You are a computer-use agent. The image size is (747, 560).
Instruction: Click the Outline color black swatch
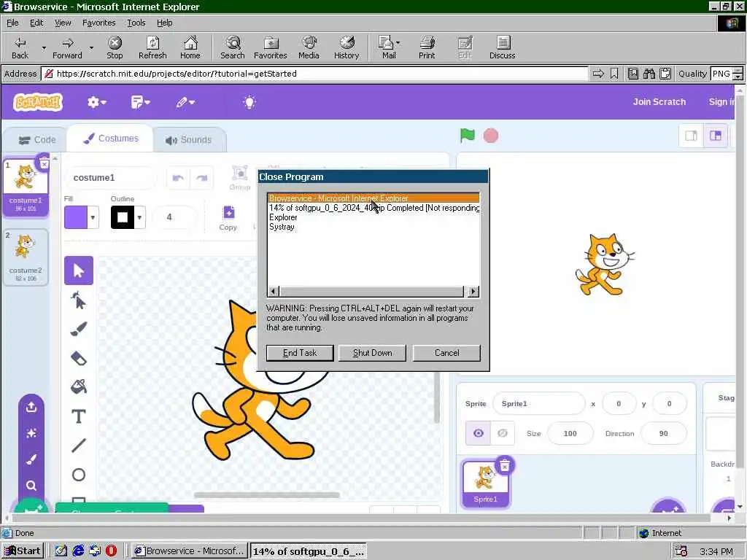click(x=123, y=217)
